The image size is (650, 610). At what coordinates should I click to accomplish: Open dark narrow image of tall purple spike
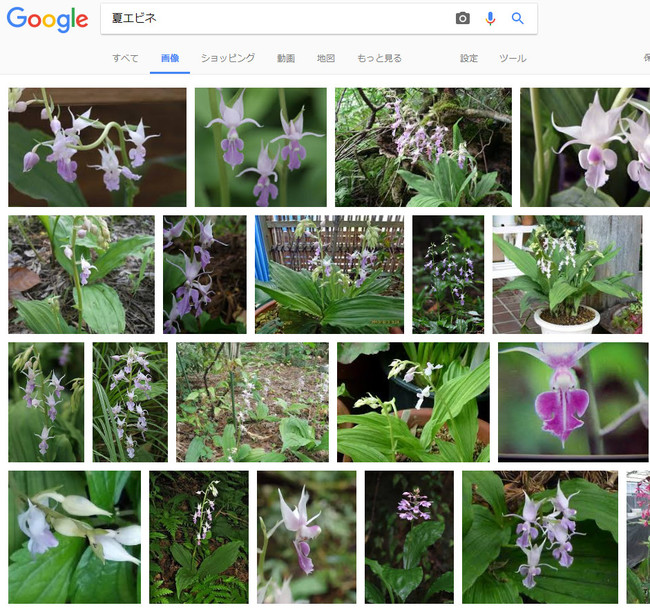[448, 274]
